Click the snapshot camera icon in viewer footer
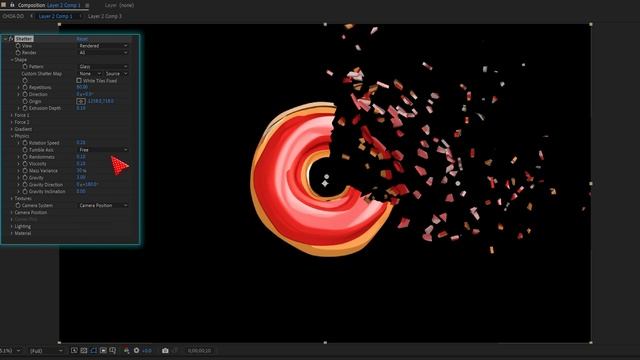Screen dimensions: 640x360 pyautogui.click(x=165, y=350)
